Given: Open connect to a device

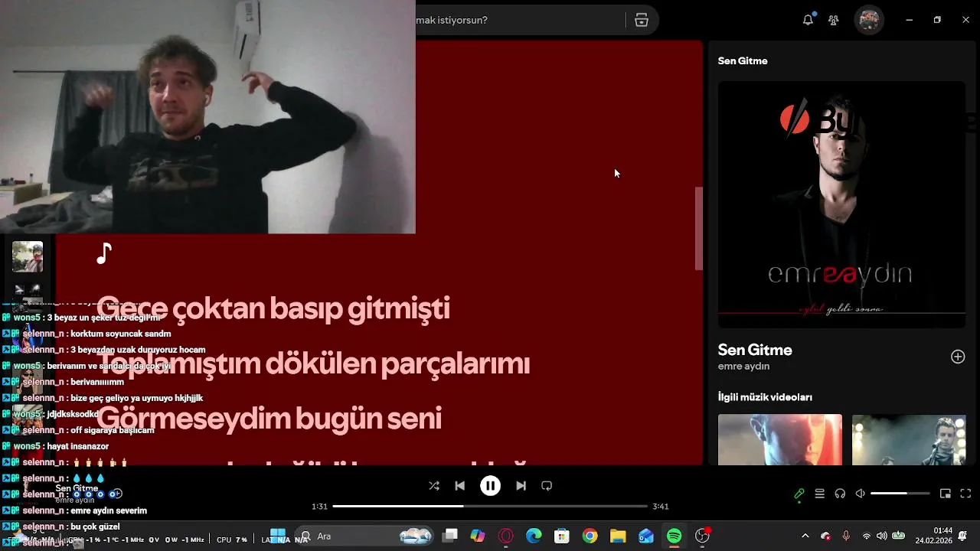Looking at the screenshot, I should [x=840, y=494].
